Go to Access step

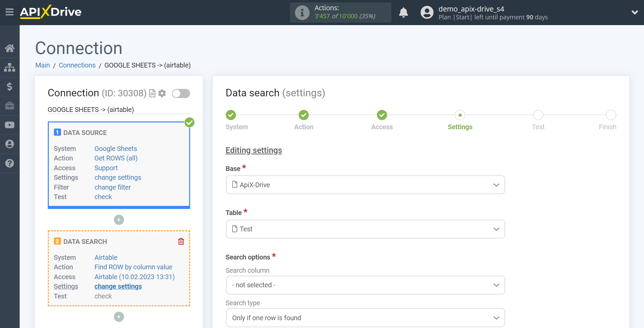click(382, 115)
